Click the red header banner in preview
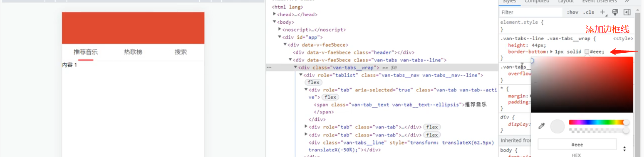 (133, 28)
